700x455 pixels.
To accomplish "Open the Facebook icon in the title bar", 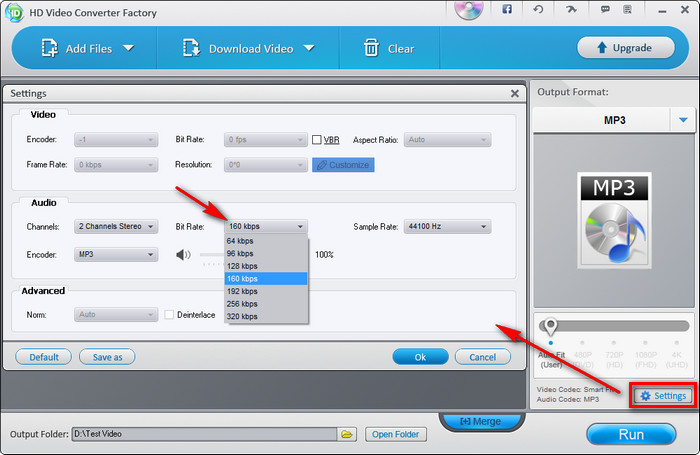I will pyautogui.click(x=507, y=9).
